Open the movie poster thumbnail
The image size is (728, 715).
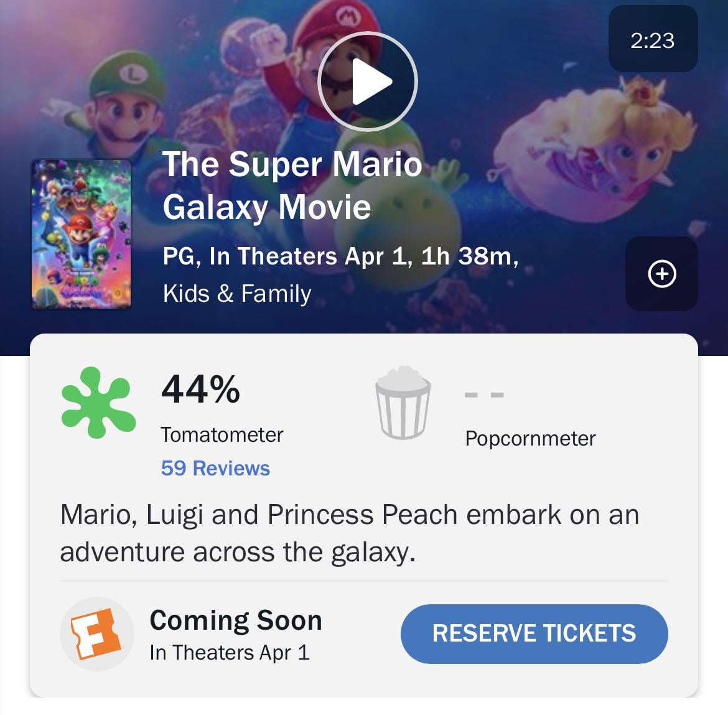click(82, 234)
